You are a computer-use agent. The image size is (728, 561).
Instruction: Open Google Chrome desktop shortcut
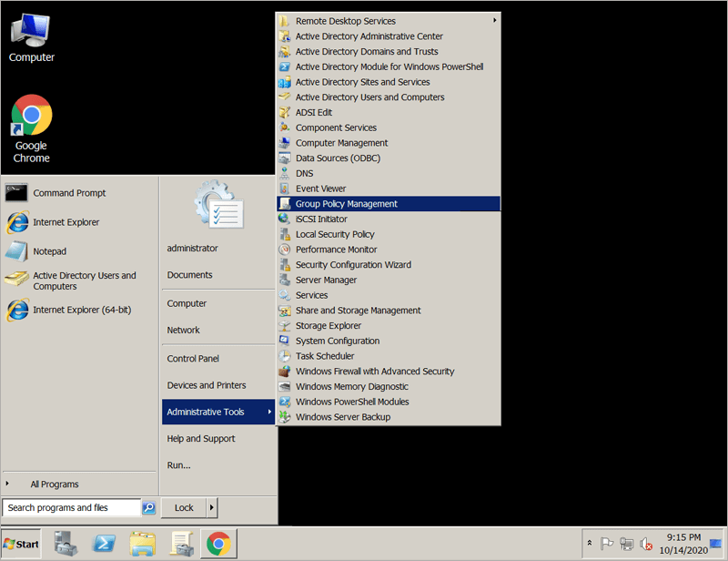pos(31,128)
